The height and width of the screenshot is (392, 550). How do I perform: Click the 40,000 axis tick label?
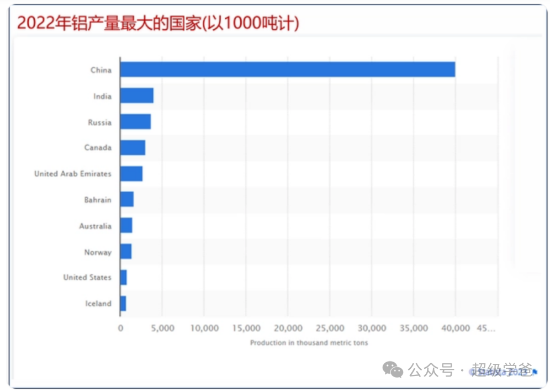(456, 329)
